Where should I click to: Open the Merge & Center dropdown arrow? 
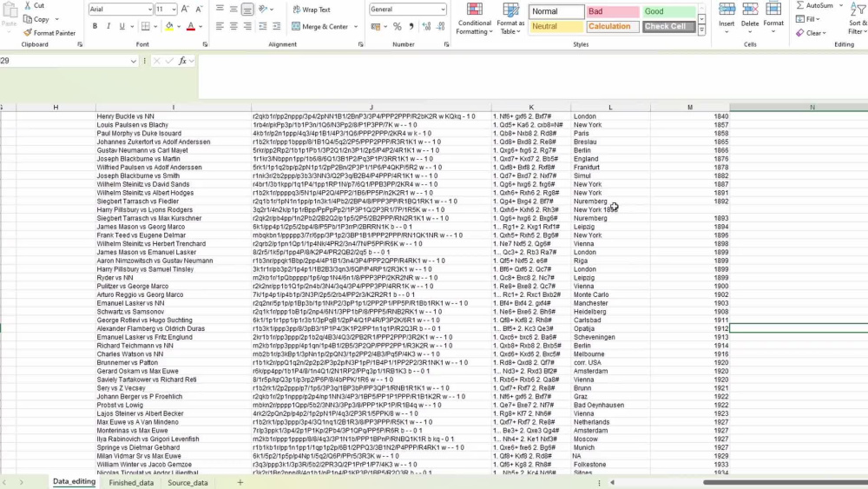click(356, 27)
